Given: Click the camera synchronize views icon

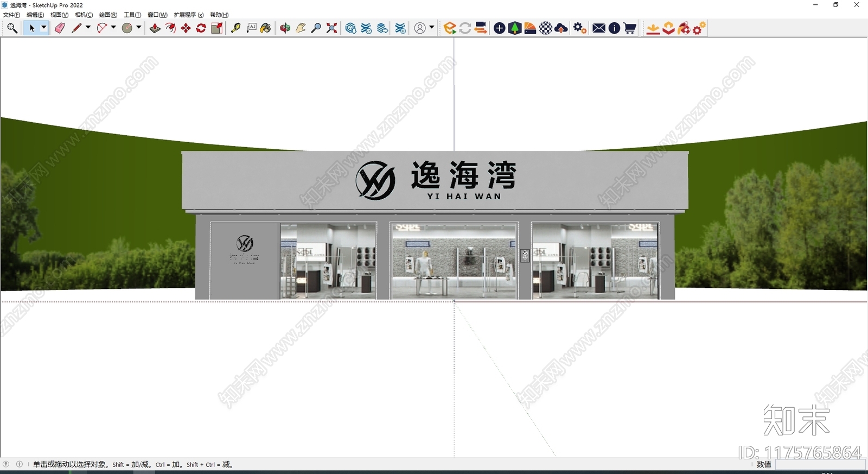Looking at the screenshot, I should coord(480,28).
